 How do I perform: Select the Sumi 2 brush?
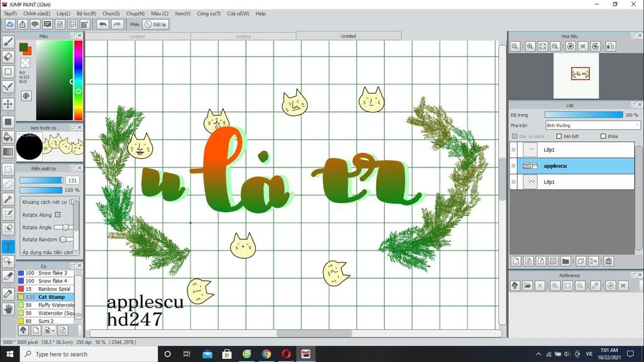(45, 321)
